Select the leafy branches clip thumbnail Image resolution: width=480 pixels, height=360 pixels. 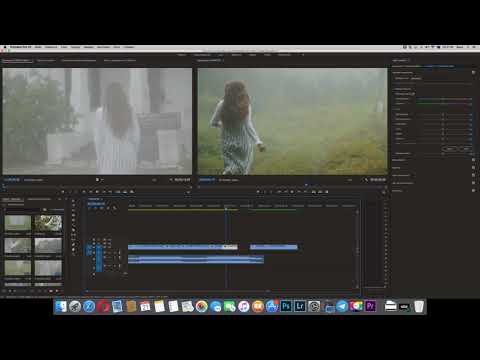[49, 223]
